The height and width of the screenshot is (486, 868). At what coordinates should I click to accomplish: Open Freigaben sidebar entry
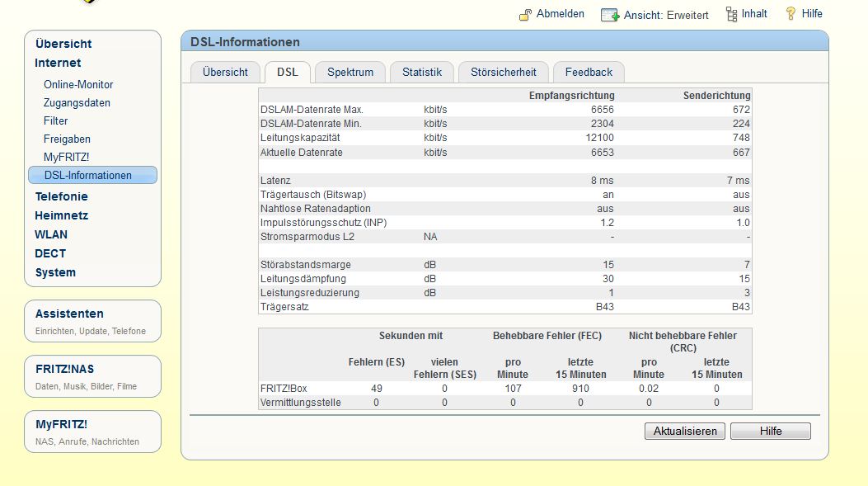click(x=67, y=139)
